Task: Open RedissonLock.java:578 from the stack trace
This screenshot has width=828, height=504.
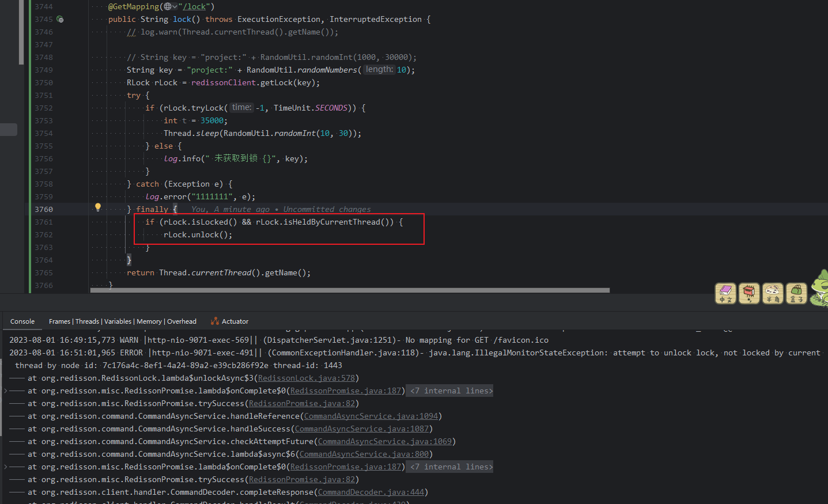Action: point(307,378)
